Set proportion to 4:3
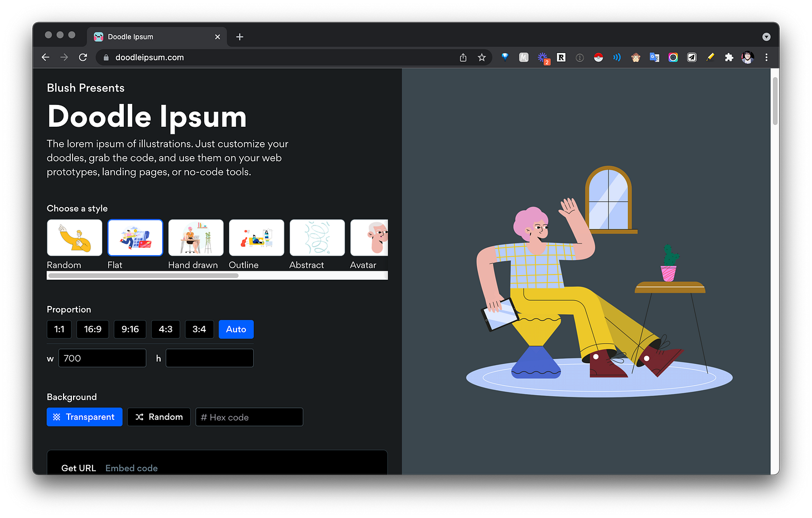812x518 pixels. [166, 329]
